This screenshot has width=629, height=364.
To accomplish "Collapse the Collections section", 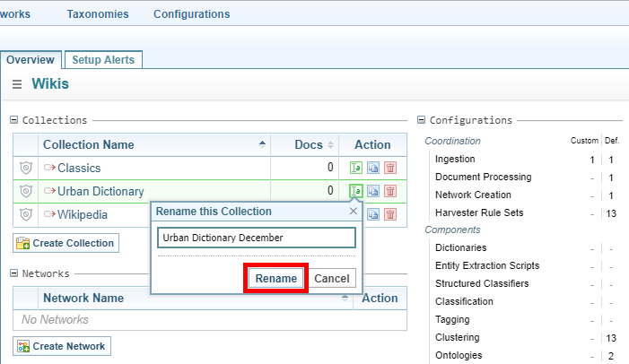I will [x=14, y=120].
